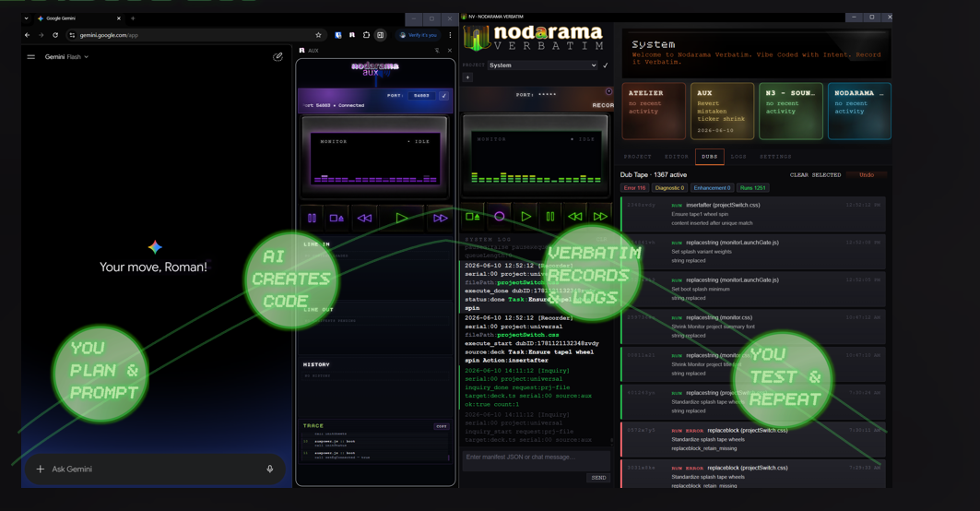Image resolution: width=980 pixels, height=511 pixels.
Task: Bookmark this page with the star icon
Action: pos(318,35)
